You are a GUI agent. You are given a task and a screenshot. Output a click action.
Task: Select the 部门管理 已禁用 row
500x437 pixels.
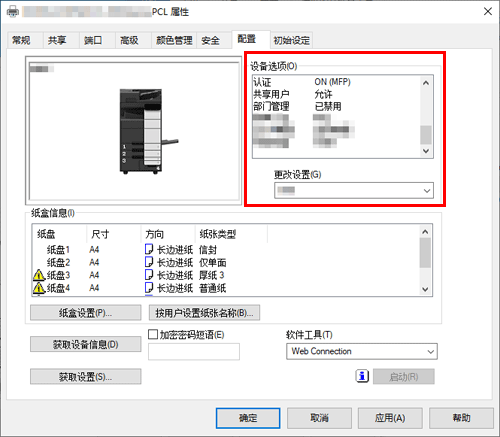[336, 107]
